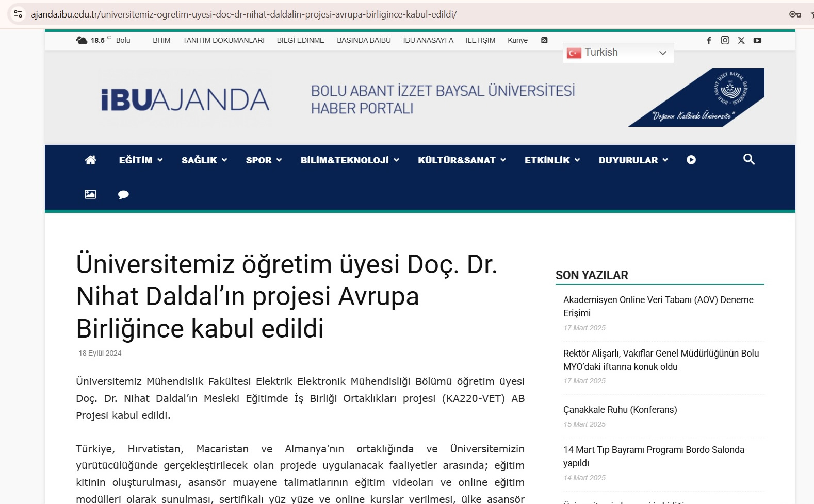Click the X (Twitter) icon
The image size is (814, 504).
741,40
